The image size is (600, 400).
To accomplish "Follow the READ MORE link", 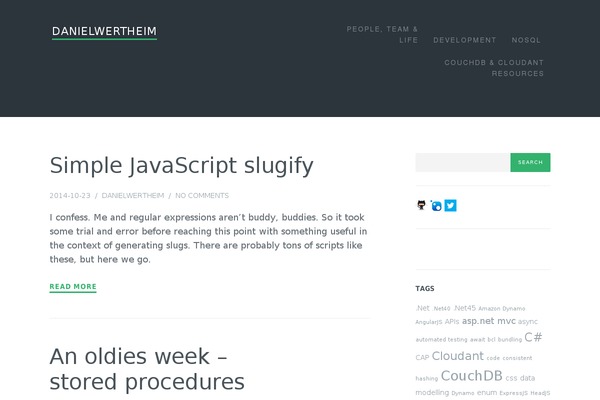I will coord(73,287).
